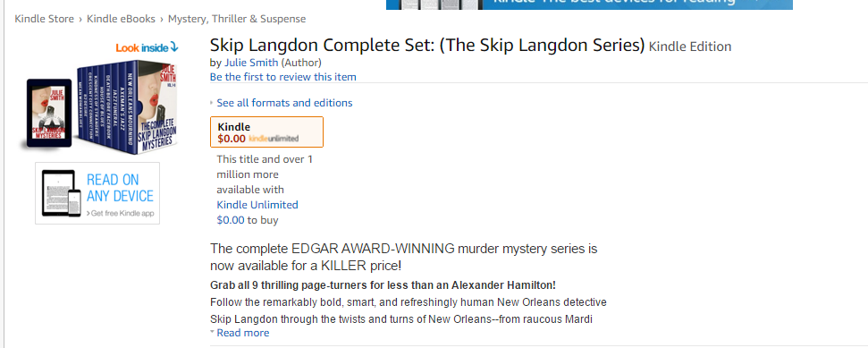Click the Read more chevron arrow
The height and width of the screenshot is (348, 868).
[x=212, y=331]
